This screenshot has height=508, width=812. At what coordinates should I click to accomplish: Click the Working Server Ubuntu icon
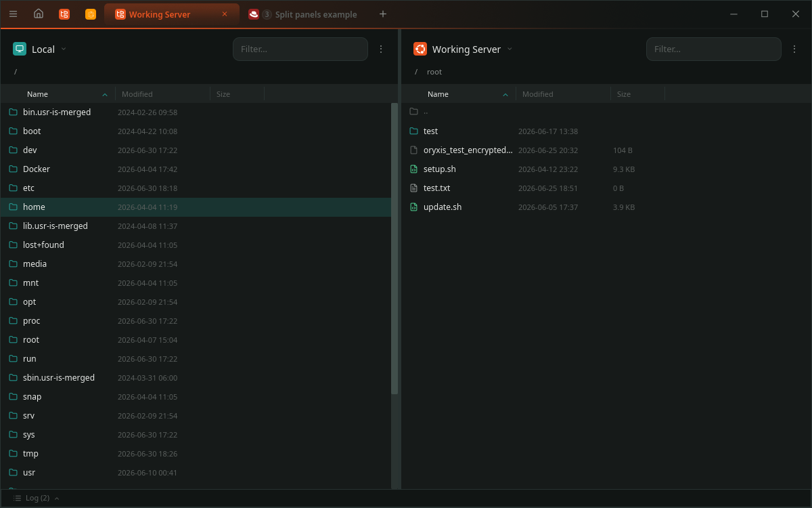[420, 49]
